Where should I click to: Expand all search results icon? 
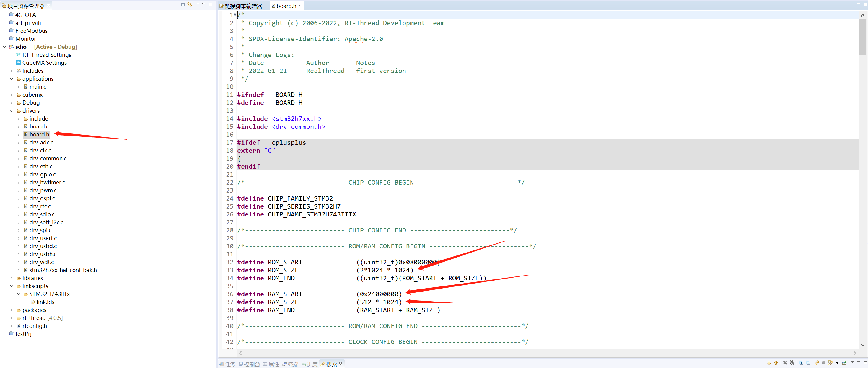coord(801,363)
